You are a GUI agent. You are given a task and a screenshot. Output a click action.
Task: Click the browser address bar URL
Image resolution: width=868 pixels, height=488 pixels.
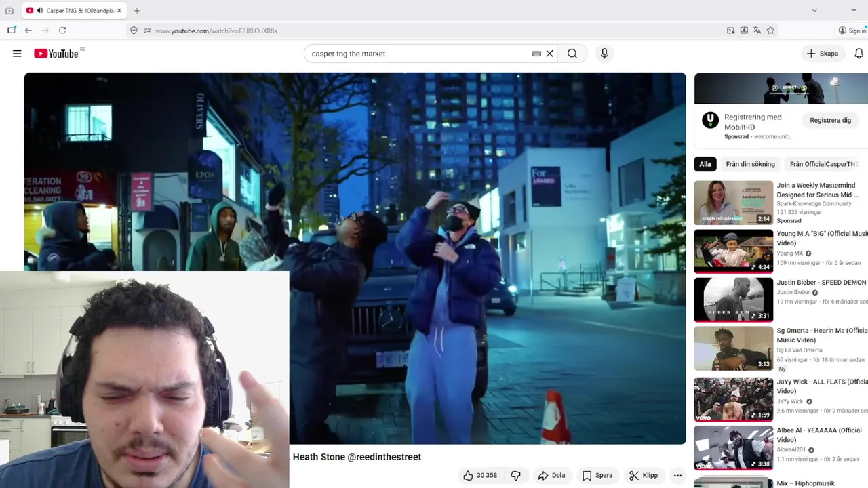click(x=216, y=30)
